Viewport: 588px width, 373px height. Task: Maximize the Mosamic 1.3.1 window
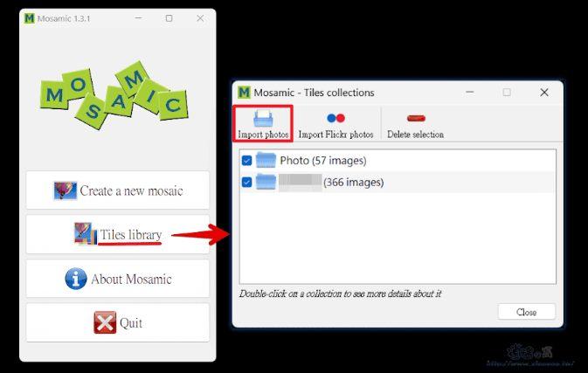[169, 18]
